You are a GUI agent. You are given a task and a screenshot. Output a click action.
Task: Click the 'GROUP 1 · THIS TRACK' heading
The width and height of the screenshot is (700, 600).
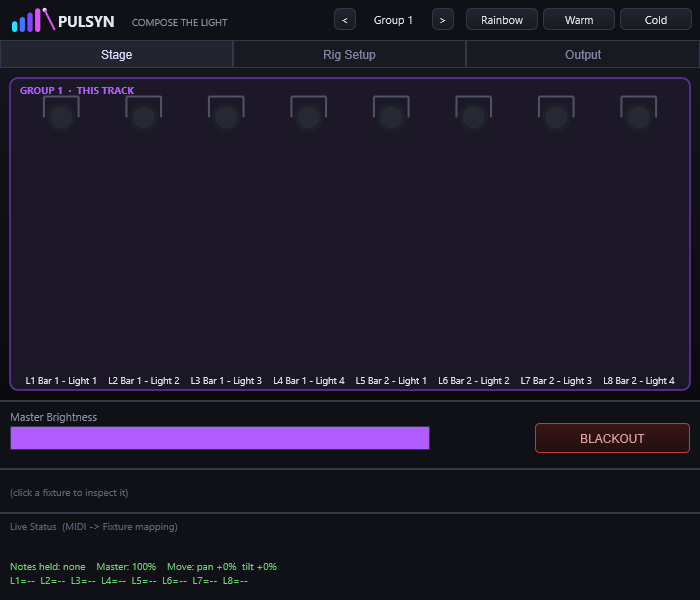click(77, 91)
